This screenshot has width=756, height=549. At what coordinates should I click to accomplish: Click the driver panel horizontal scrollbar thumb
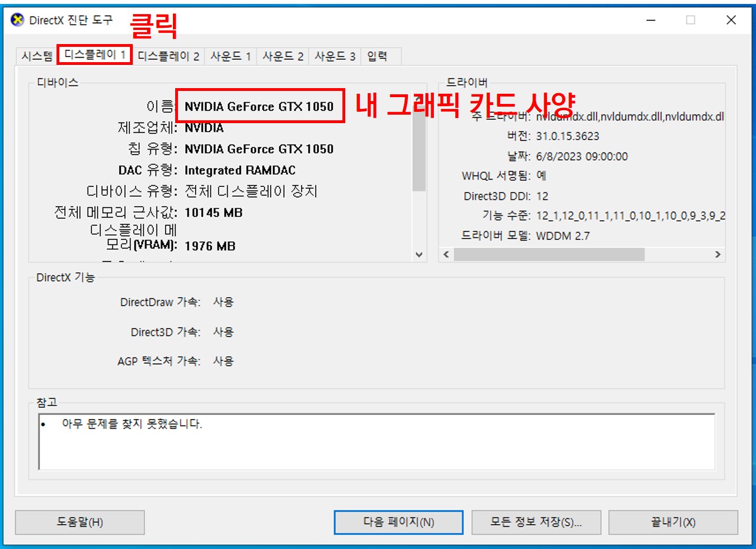pos(549,255)
